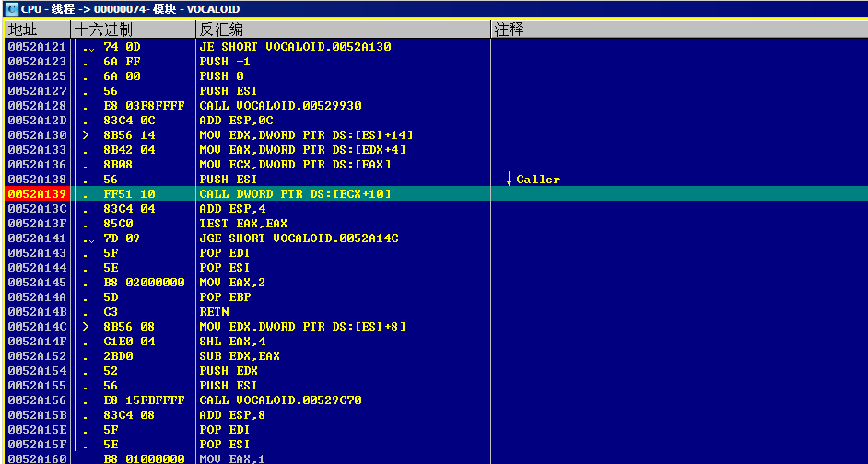Select address 0052A121 row

click(37, 47)
